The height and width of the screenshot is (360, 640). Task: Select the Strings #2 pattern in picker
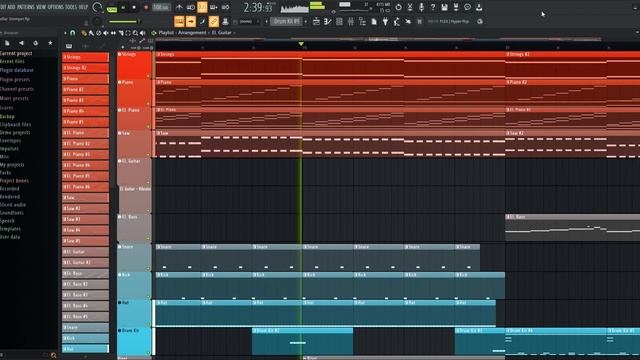click(x=85, y=68)
